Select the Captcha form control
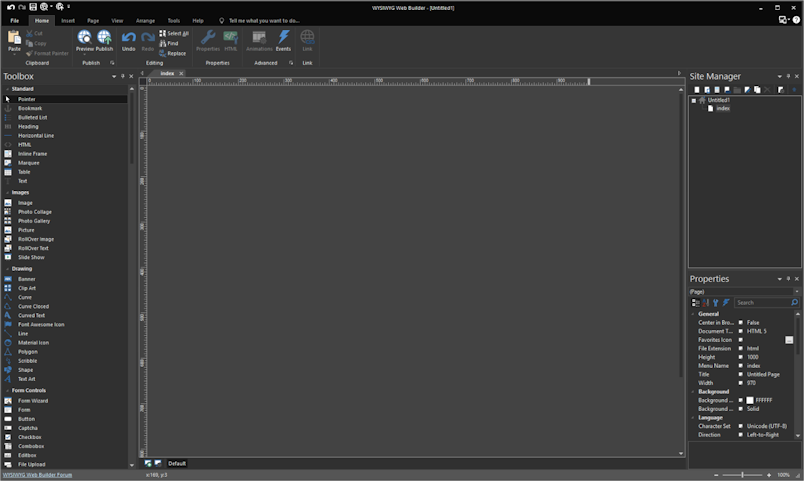This screenshot has height=481, width=804. 65,428
